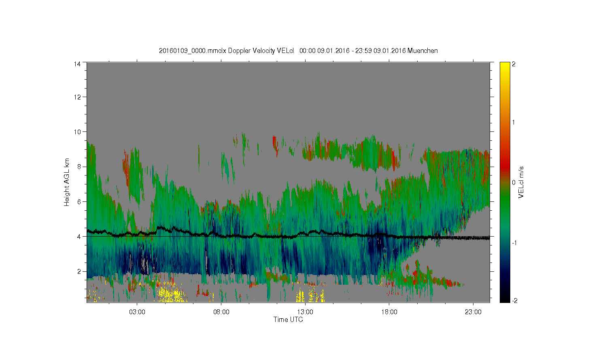Click the 'Height AGL km' axis label
Image resolution: width=607 pixels, height=364 pixels.
(67, 182)
